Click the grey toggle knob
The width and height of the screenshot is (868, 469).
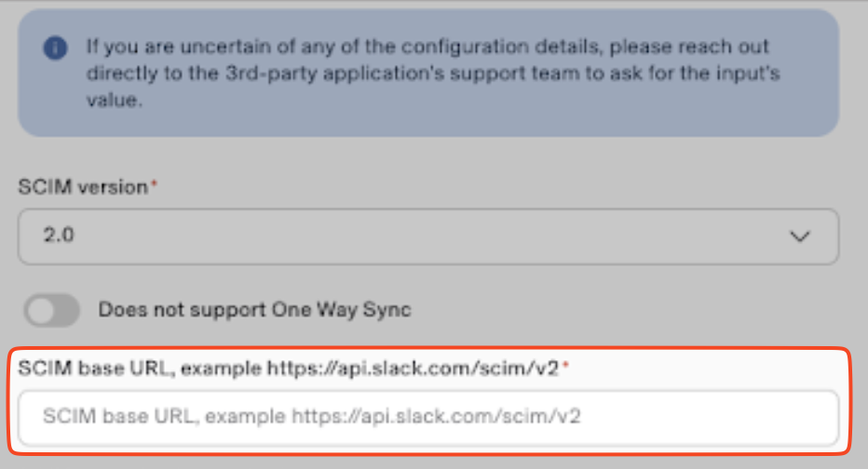pos(43,311)
